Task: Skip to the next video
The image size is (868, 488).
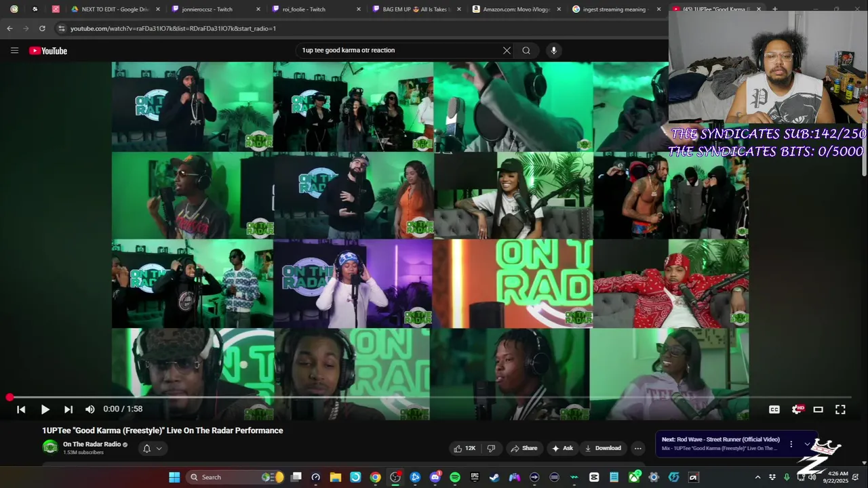Action: pos(68,409)
